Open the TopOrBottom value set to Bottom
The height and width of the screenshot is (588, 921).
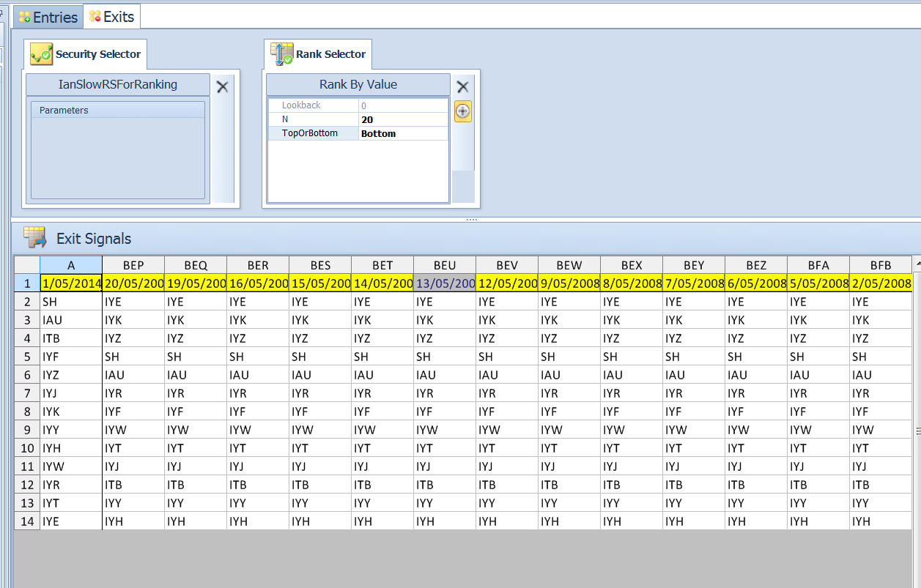pos(403,133)
